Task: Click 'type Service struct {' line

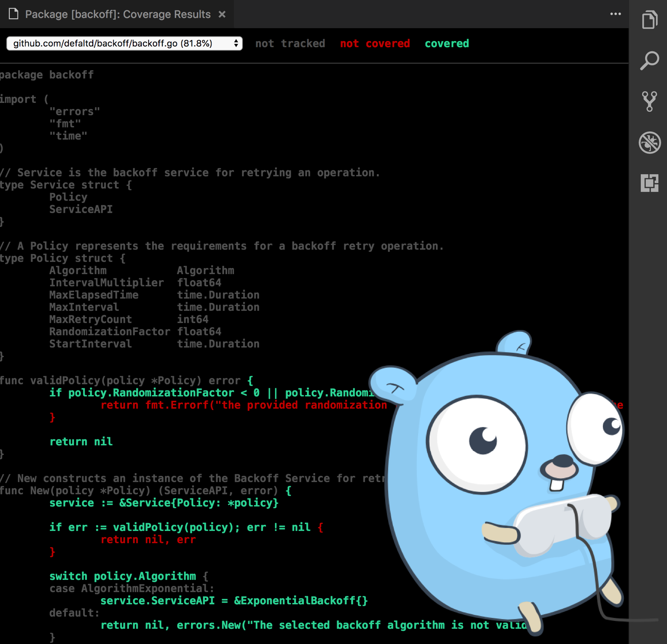Action: tap(66, 185)
